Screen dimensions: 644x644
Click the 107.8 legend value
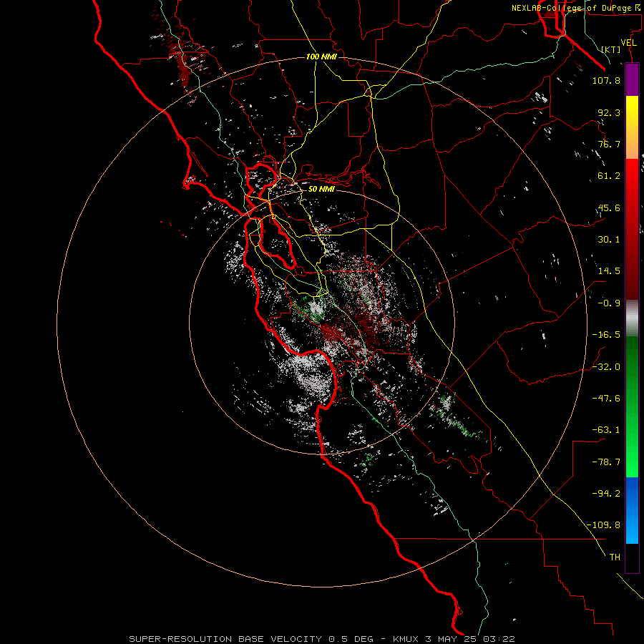coord(606,80)
